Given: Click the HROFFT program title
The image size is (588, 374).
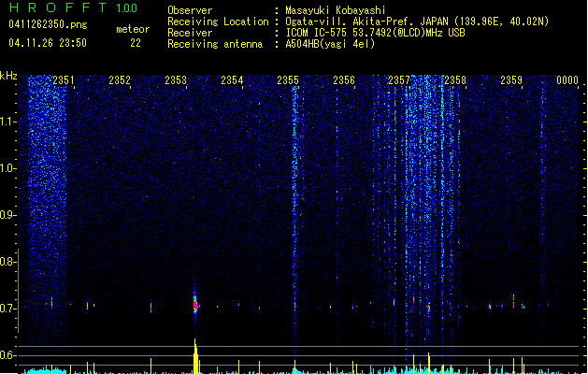Looking at the screenshot, I should pyautogui.click(x=58, y=7).
